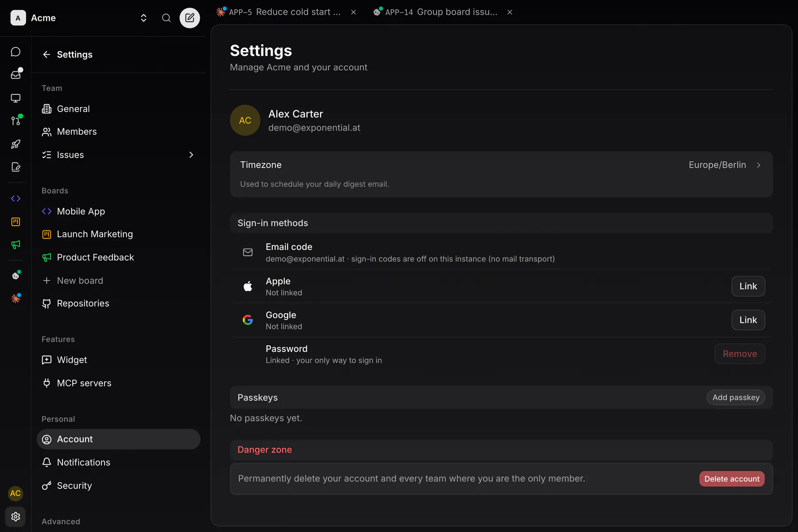
Task: Open the inbox icon in left rail
Action: (x=16, y=75)
